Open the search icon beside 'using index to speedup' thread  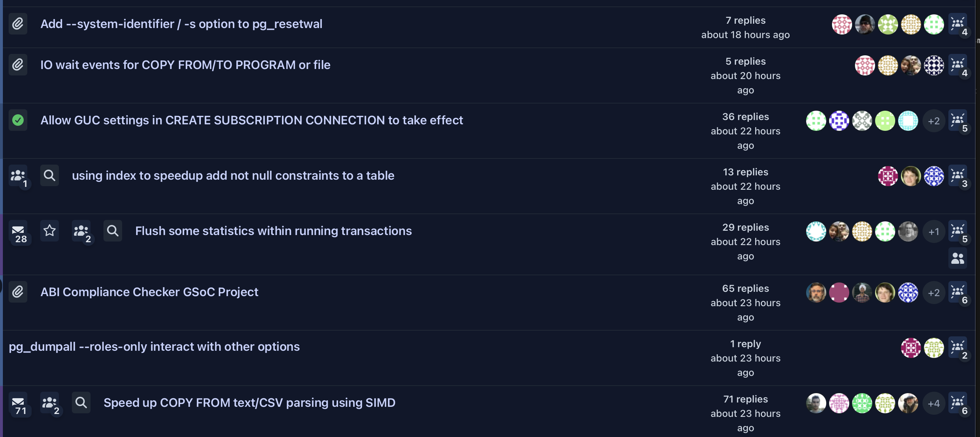pyautogui.click(x=50, y=175)
